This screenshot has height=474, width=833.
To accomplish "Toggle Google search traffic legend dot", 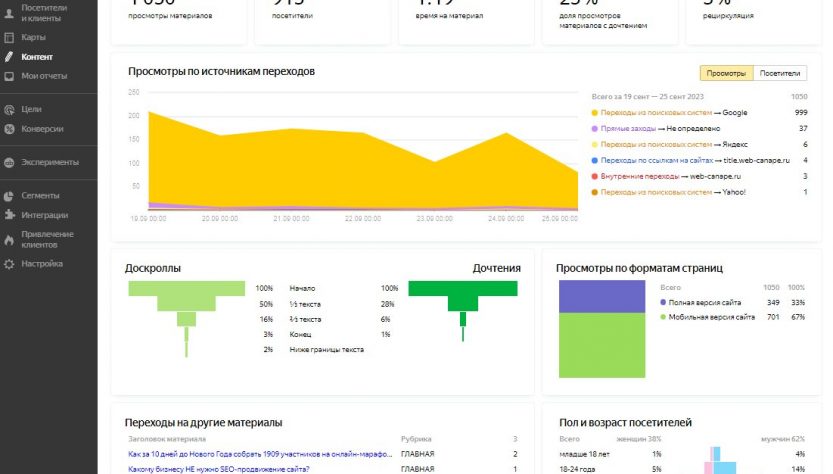I will 595,113.
